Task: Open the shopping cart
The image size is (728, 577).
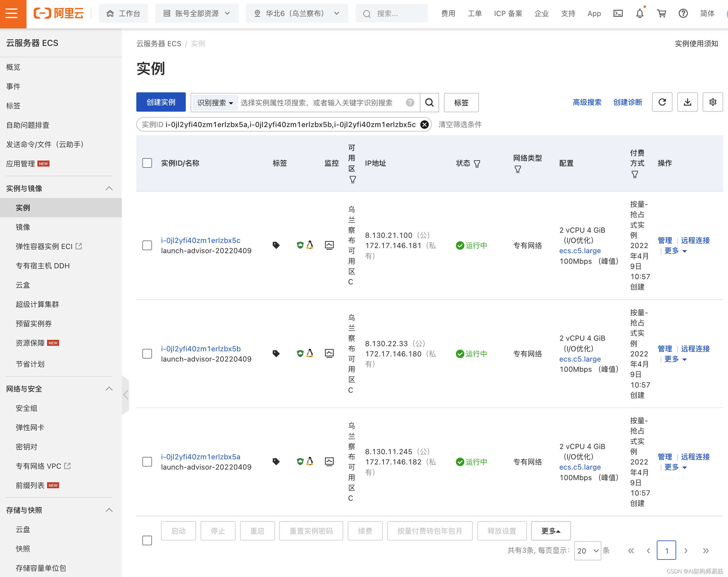Action: point(662,14)
